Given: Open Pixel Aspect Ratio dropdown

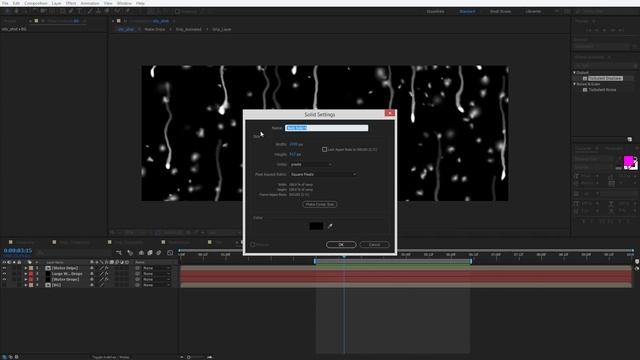Looking at the screenshot, I should [323, 174].
